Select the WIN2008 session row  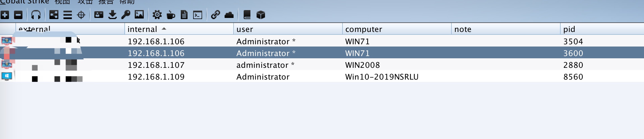pos(322,65)
